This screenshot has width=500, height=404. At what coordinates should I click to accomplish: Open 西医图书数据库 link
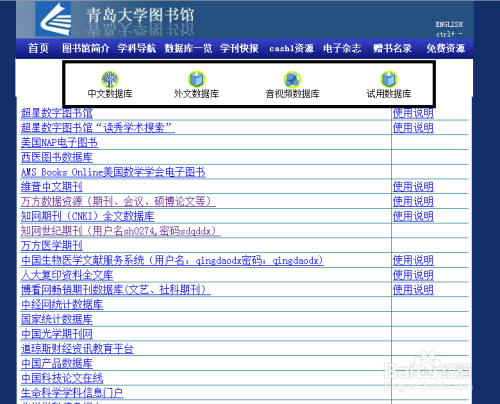coord(57,157)
